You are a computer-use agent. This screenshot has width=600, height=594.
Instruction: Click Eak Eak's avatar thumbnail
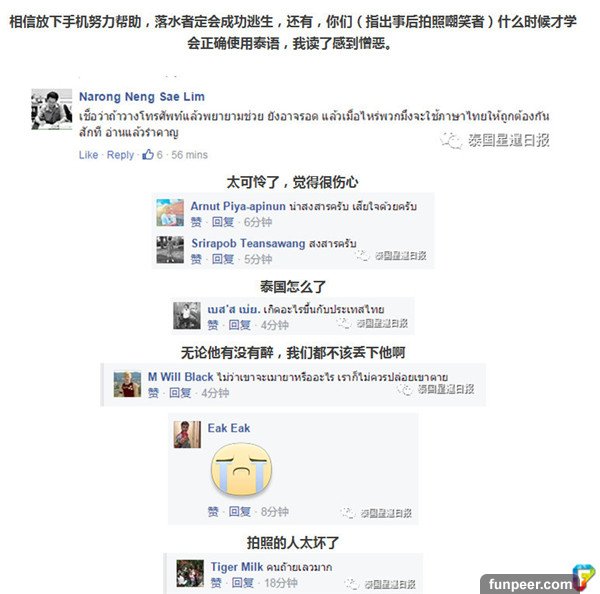187,434
